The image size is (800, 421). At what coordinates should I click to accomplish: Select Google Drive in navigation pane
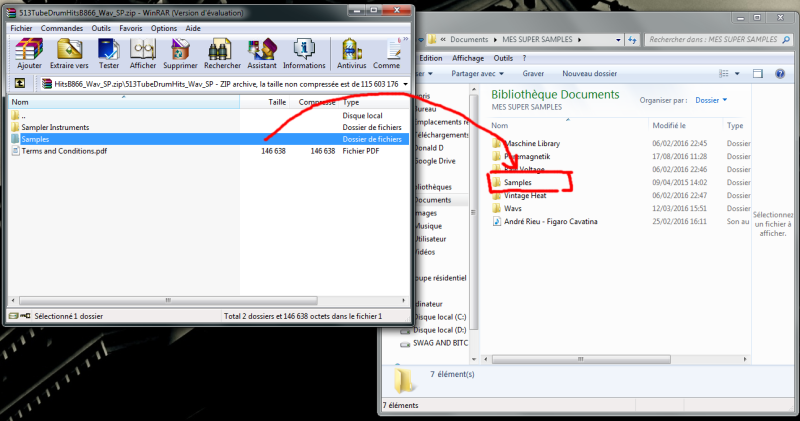[435, 161]
